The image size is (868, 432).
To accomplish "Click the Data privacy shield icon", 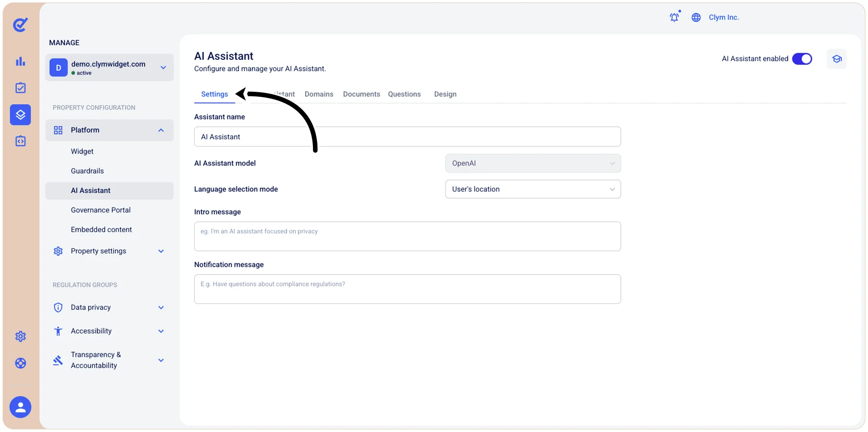I will [58, 308].
